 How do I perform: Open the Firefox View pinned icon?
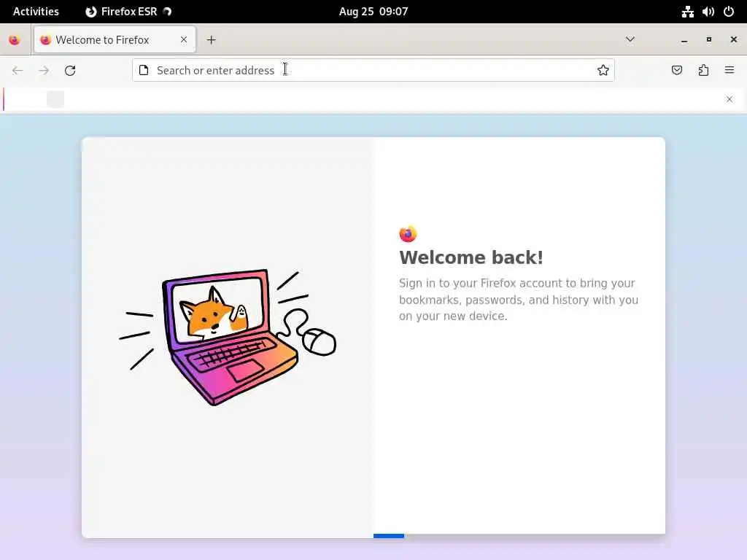click(15, 40)
